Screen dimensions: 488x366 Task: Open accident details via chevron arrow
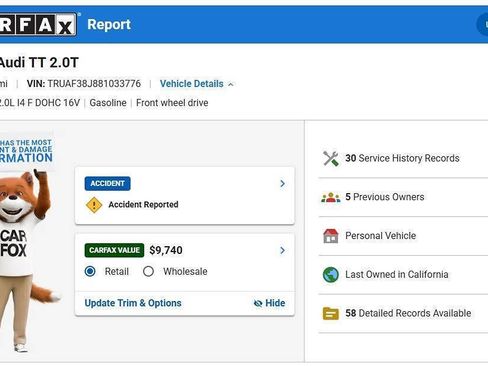282,184
